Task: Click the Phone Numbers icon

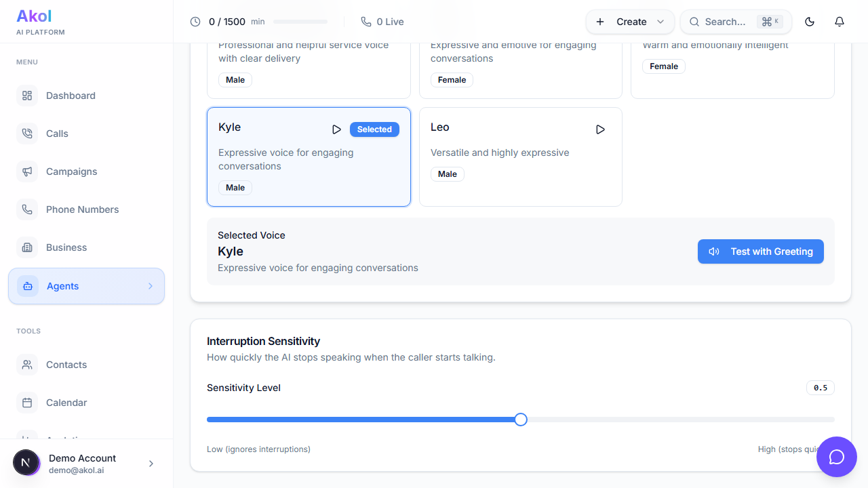Action: (x=27, y=209)
